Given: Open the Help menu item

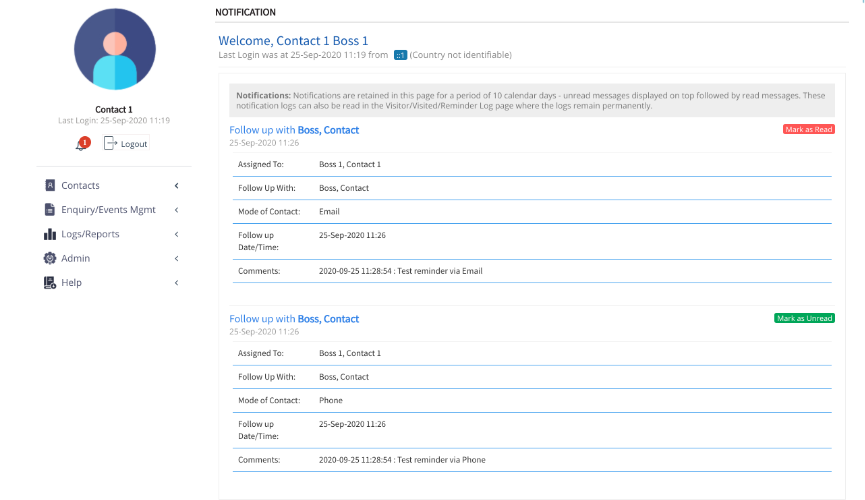Looking at the screenshot, I should [72, 283].
